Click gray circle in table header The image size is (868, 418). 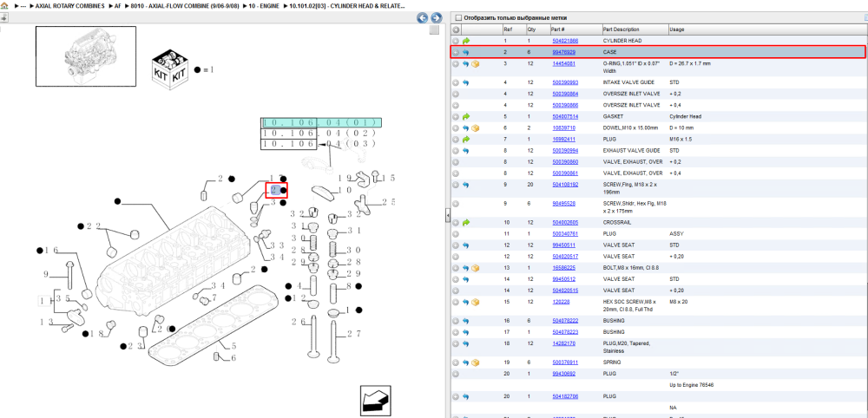[x=457, y=29]
